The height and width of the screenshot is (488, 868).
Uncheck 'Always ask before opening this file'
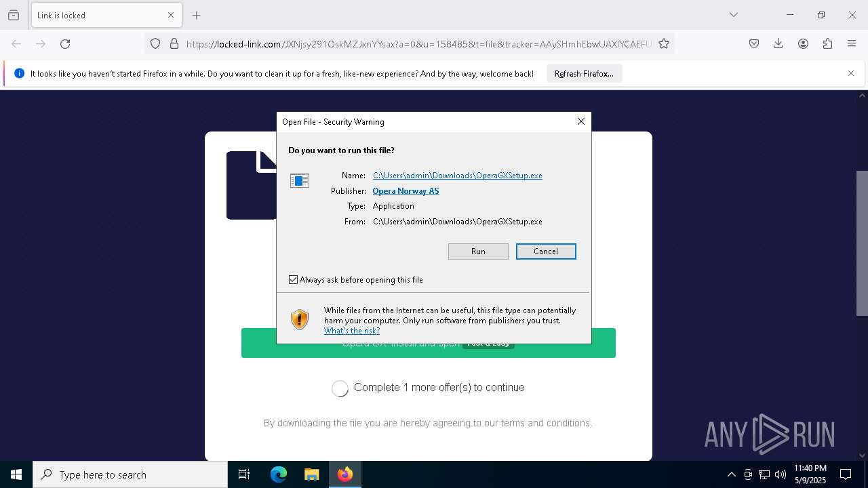pyautogui.click(x=293, y=280)
